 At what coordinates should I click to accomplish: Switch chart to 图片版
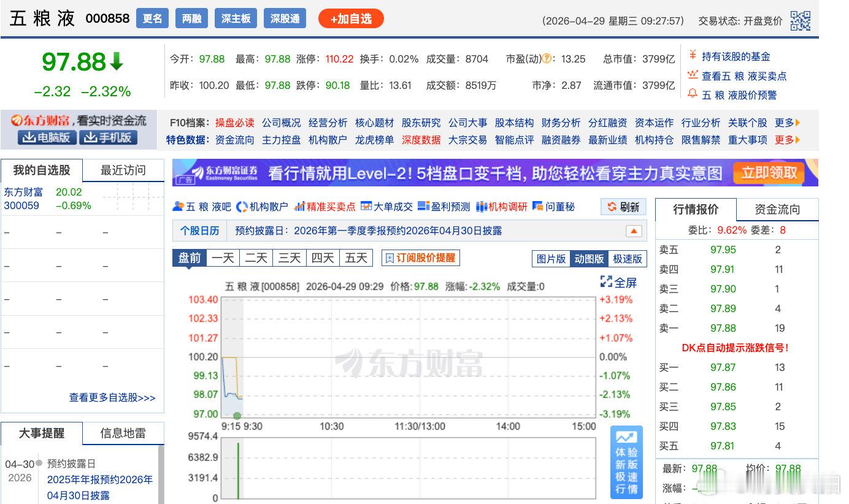(x=551, y=259)
